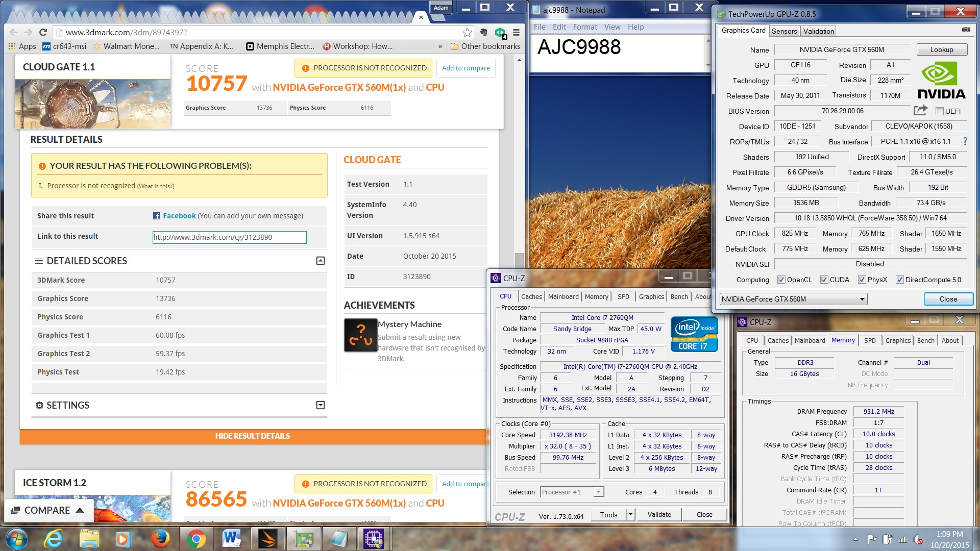Image resolution: width=980 pixels, height=551 pixels.
Task: Click the Lookup button in GPU-Z
Action: tap(941, 49)
